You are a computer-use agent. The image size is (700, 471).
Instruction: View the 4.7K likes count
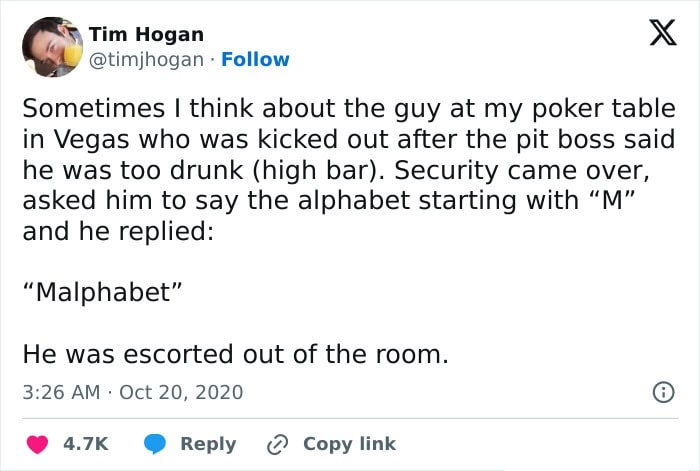(x=86, y=444)
